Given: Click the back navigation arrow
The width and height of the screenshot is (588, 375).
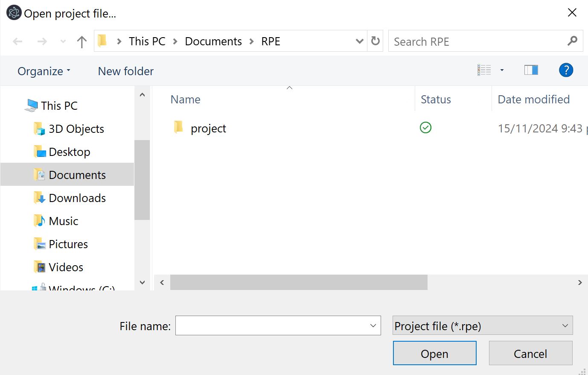Looking at the screenshot, I should pyautogui.click(x=17, y=41).
